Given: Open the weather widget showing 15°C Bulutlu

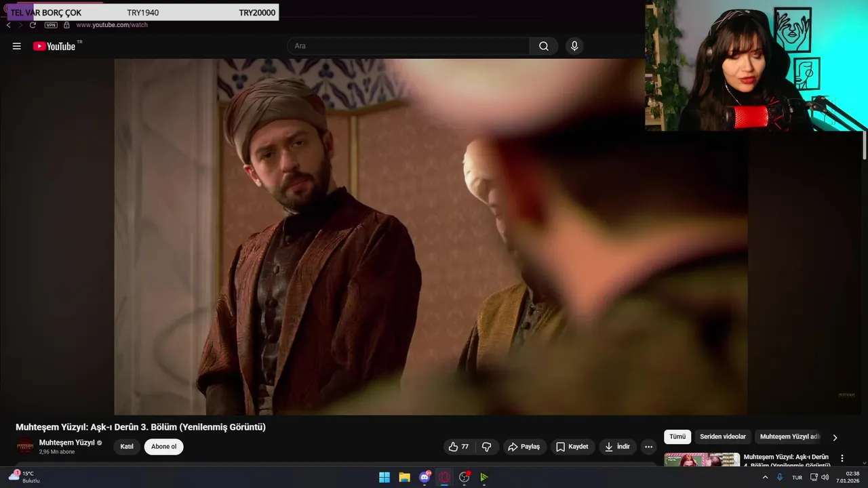Looking at the screenshot, I should tap(24, 477).
